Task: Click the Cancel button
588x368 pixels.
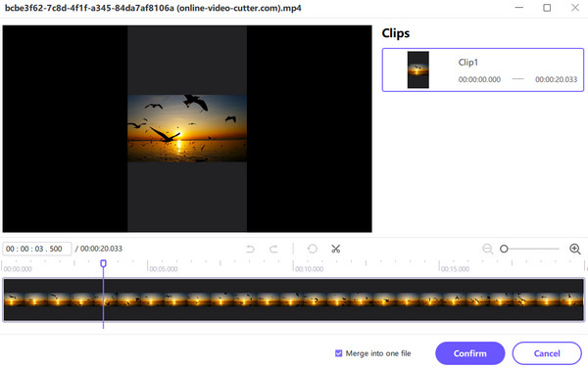Action: coord(547,353)
